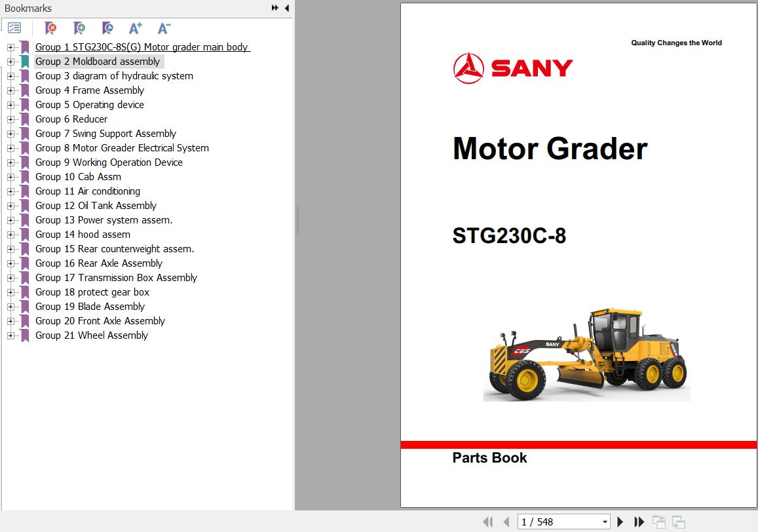758x532 pixels.
Task: Expand the Group 6 Reducer node
Action: click(x=10, y=119)
